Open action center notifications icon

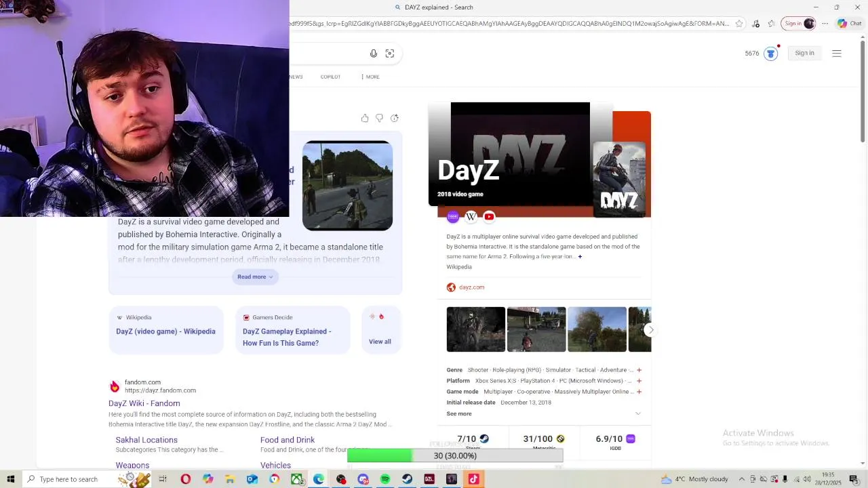point(854,479)
